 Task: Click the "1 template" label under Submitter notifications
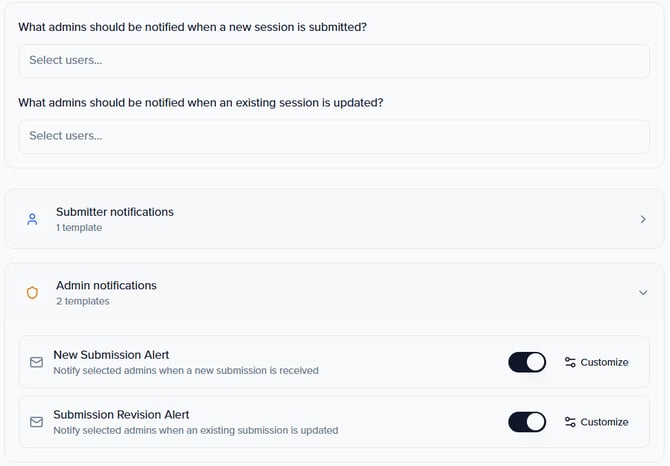(79, 228)
